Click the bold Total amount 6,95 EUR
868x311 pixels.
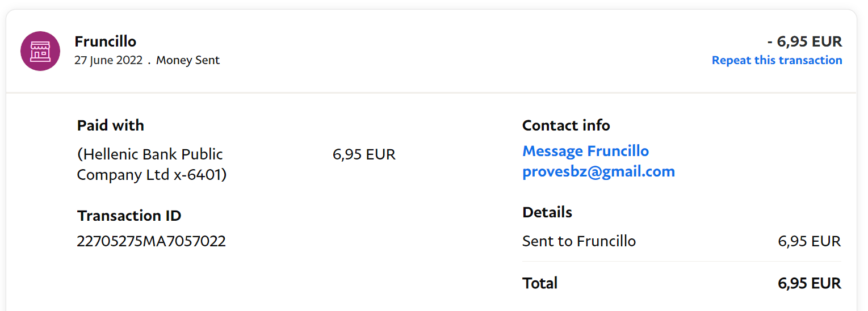809,283
